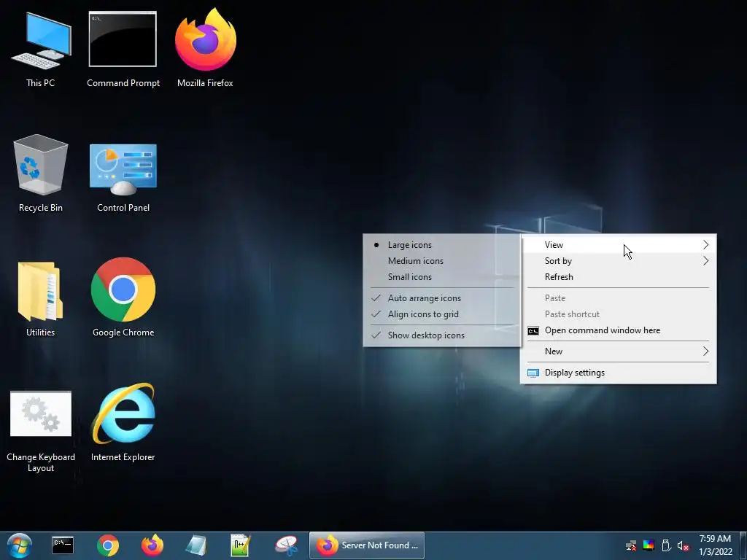Launch pinned Firefox taskbar icon

(152, 545)
